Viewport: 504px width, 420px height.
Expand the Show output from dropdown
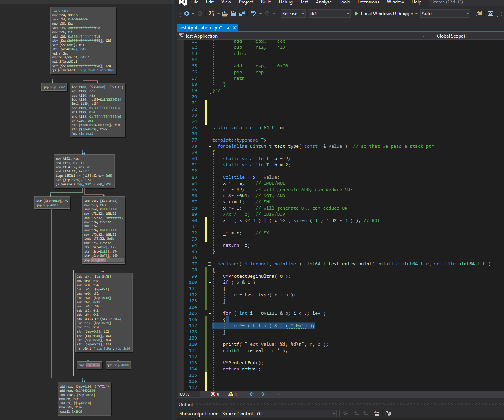coord(334,414)
